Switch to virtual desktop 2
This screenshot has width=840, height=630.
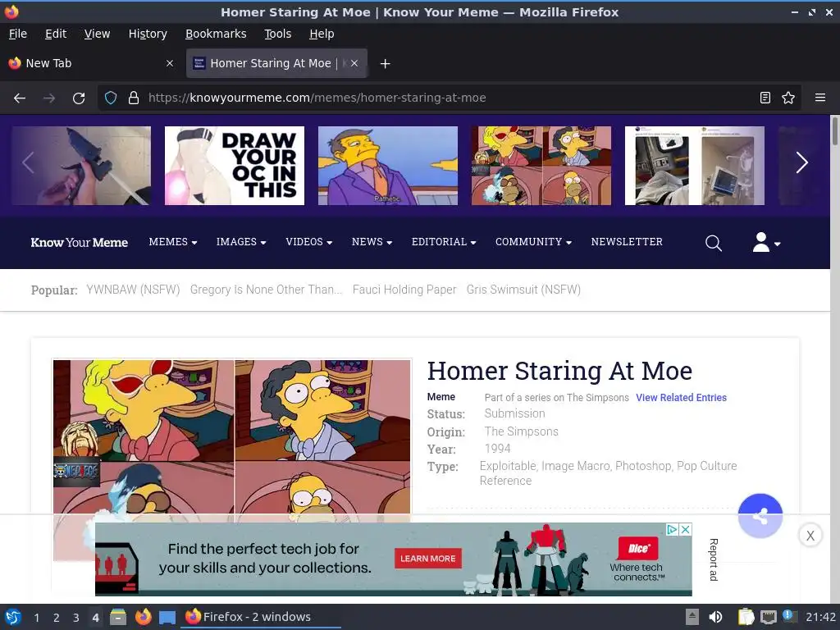[x=57, y=618]
